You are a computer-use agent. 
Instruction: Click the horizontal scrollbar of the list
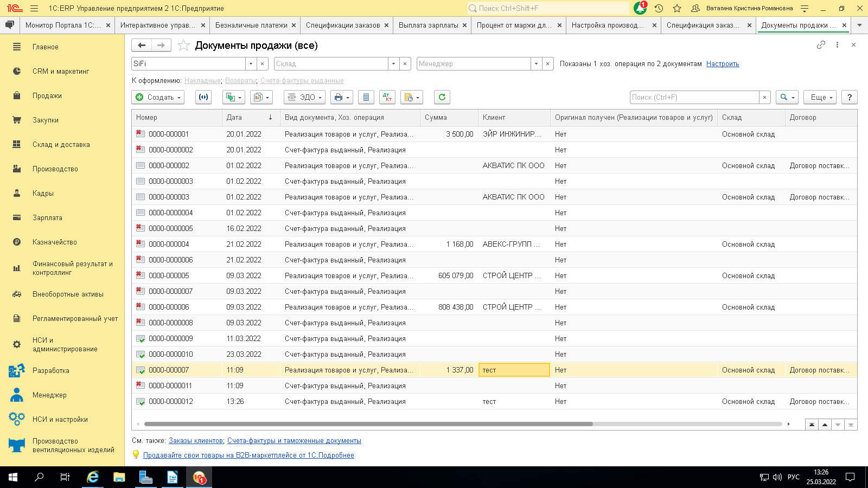pos(368,424)
